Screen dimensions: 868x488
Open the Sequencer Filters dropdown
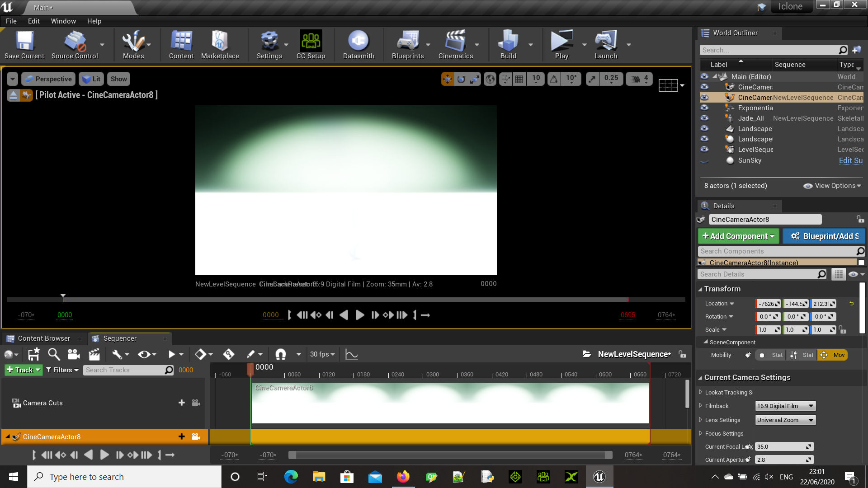tap(62, 370)
